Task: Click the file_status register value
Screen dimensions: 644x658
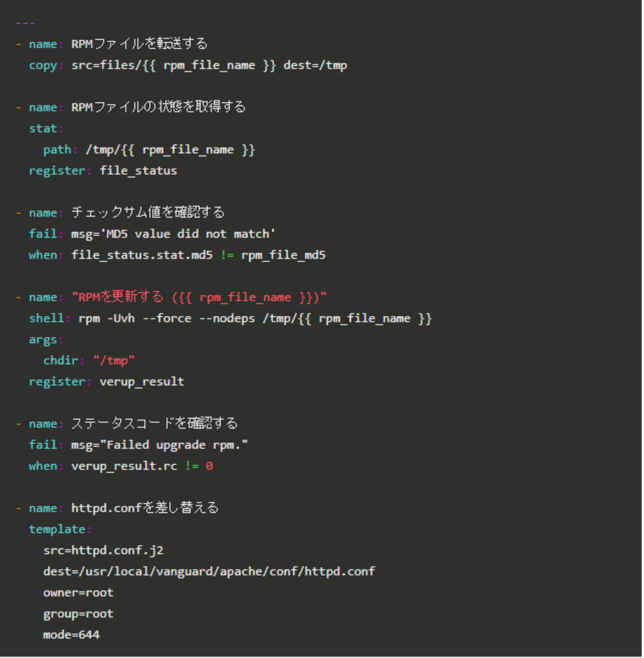Action: click(138, 171)
